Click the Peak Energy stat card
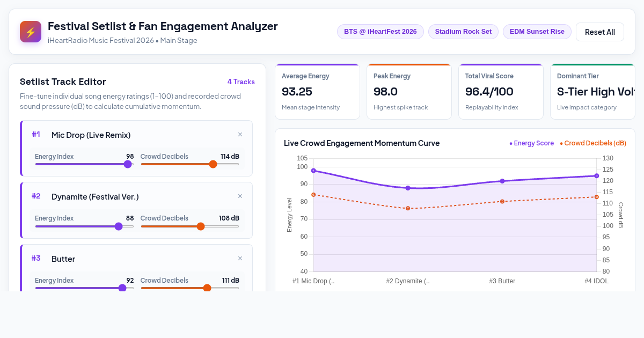Screen dimensions: 644x338 pyautogui.click(x=409, y=92)
